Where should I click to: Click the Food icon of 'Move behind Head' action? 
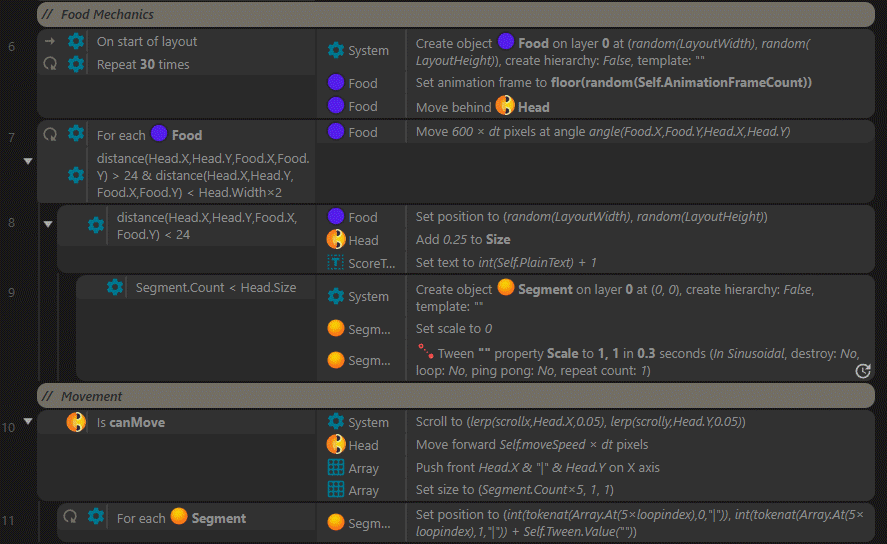pyautogui.click(x=336, y=106)
